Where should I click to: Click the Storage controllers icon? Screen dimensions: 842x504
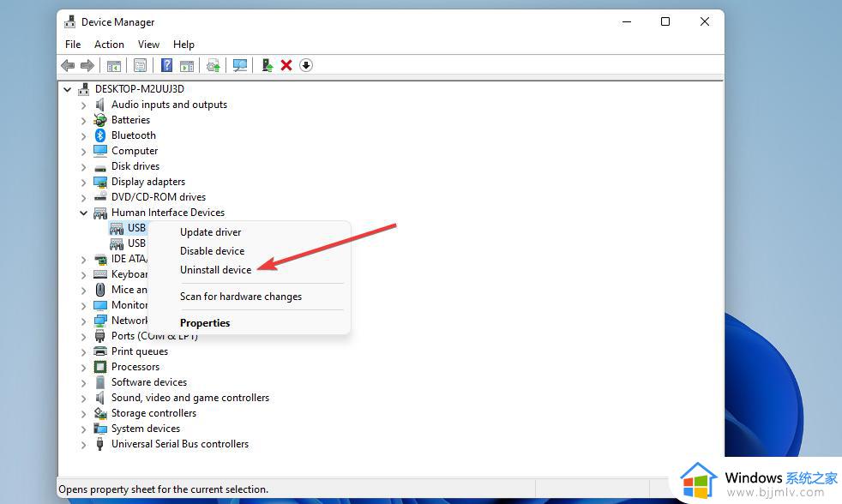click(x=99, y=413)
